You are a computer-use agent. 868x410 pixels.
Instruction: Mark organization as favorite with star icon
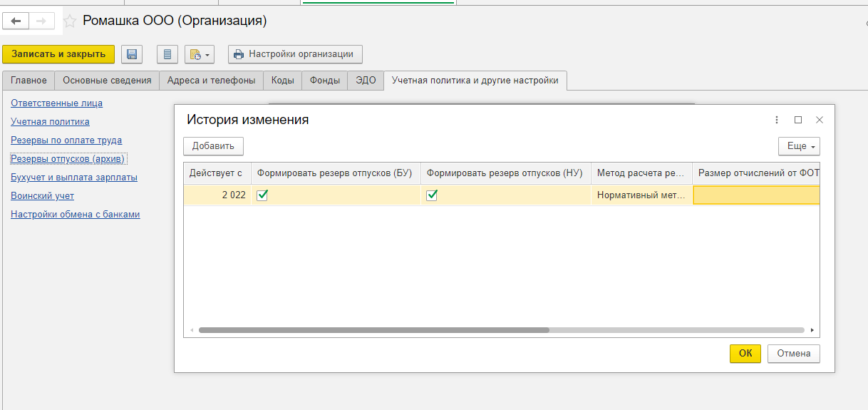[70, 21]
